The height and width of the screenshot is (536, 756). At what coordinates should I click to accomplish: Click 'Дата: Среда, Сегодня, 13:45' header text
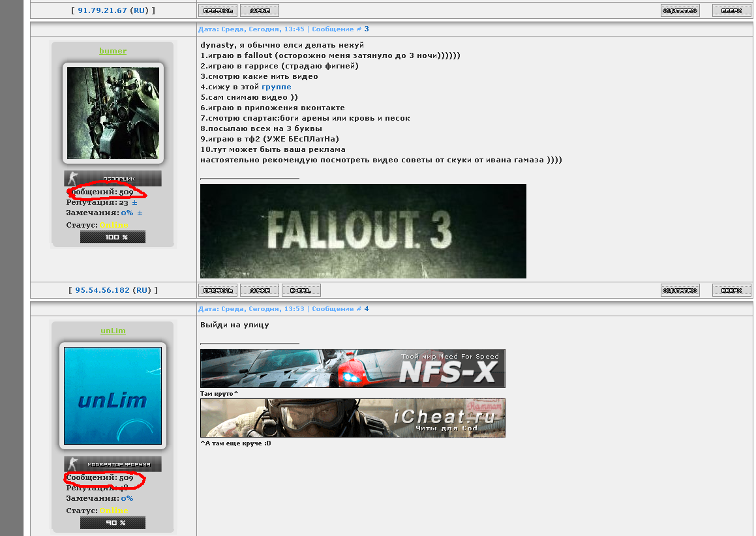pos(251,29)
